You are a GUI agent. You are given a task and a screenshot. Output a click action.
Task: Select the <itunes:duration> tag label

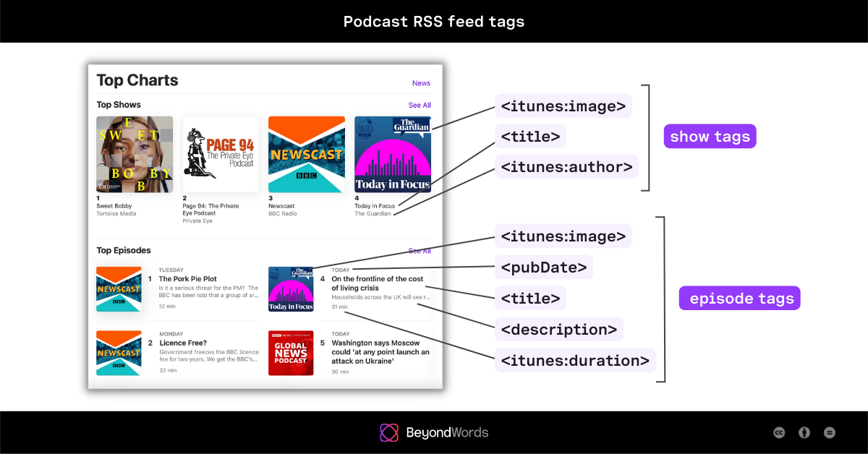coord(575,360)
